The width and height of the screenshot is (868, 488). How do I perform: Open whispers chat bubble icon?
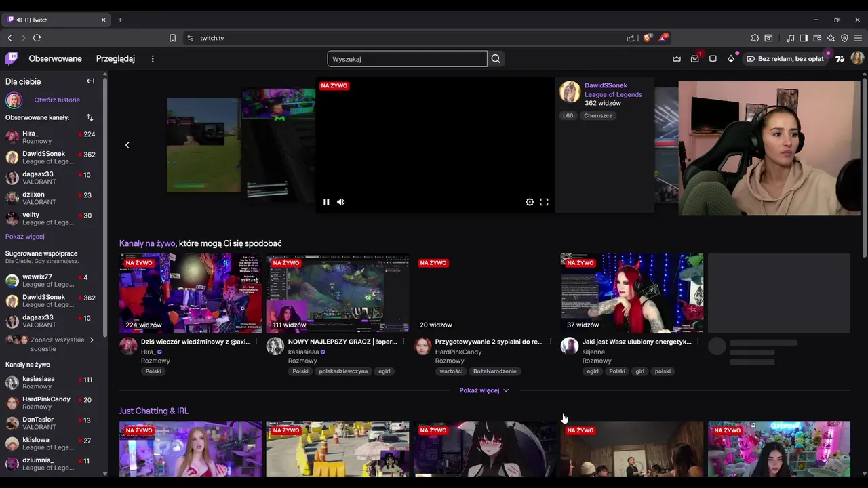tap(713, 59)
